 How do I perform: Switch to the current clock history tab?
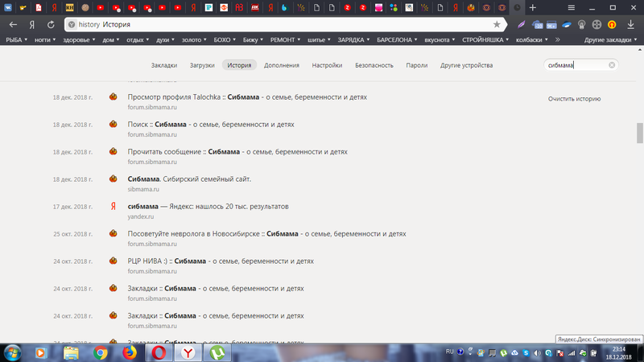[517, 7]
